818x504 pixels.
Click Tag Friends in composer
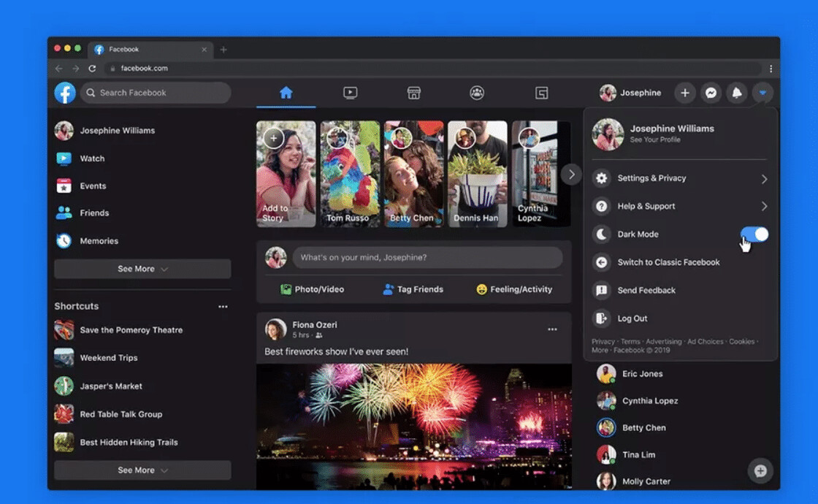tap(413, 289)
